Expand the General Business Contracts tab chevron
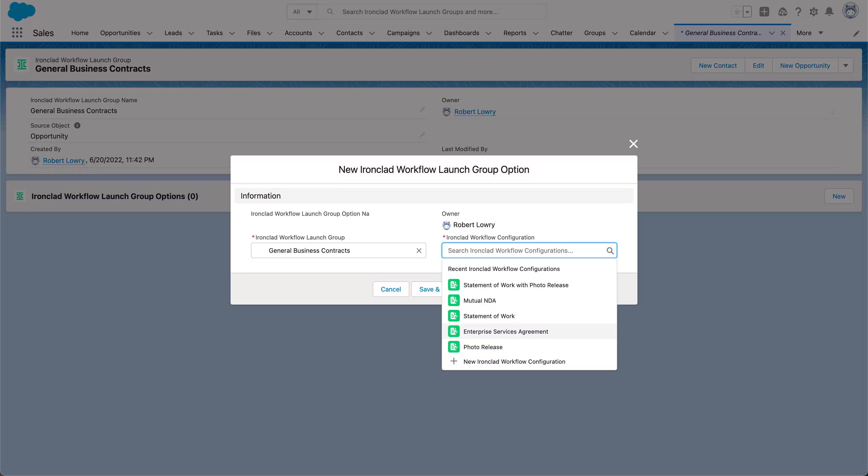The width and height of the screenshot is (868, 476). click(x=772, y=33)
